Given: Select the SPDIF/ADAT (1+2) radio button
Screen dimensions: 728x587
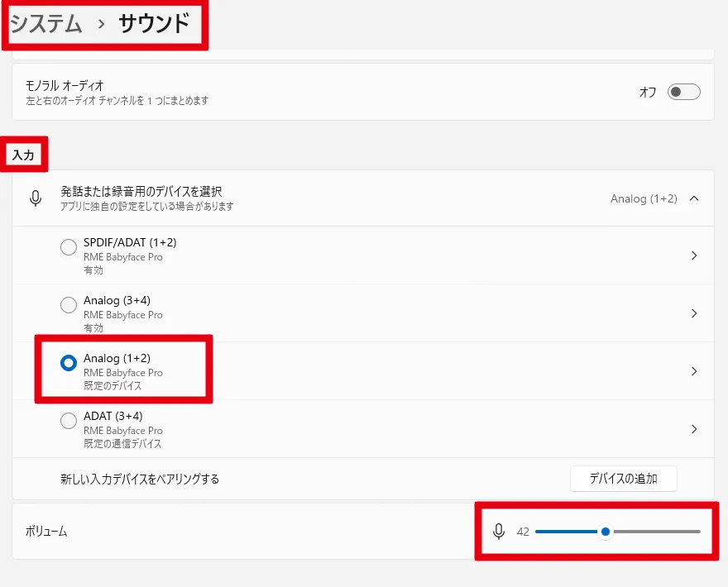Looking at the screenshot, I should pos(69,247).
